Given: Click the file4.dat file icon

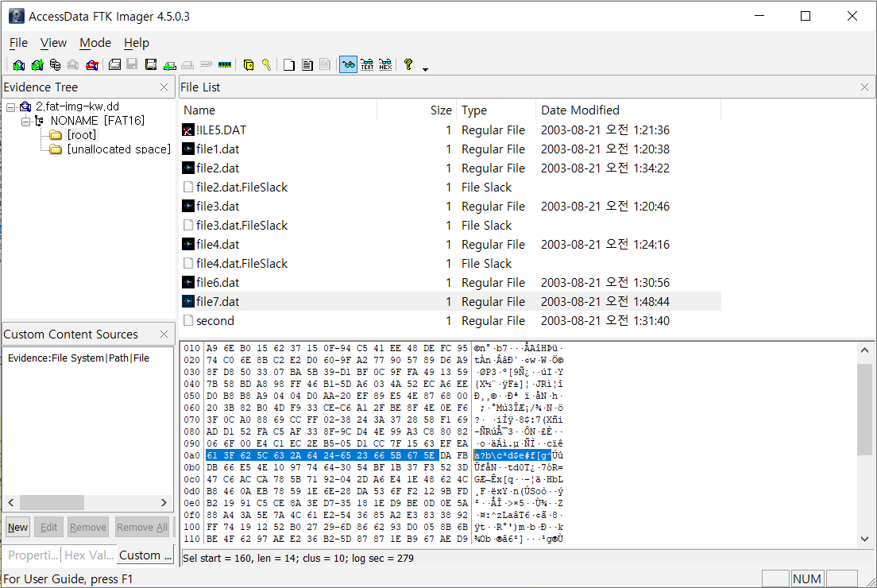Looking at the screenshot, I should 188,245.
